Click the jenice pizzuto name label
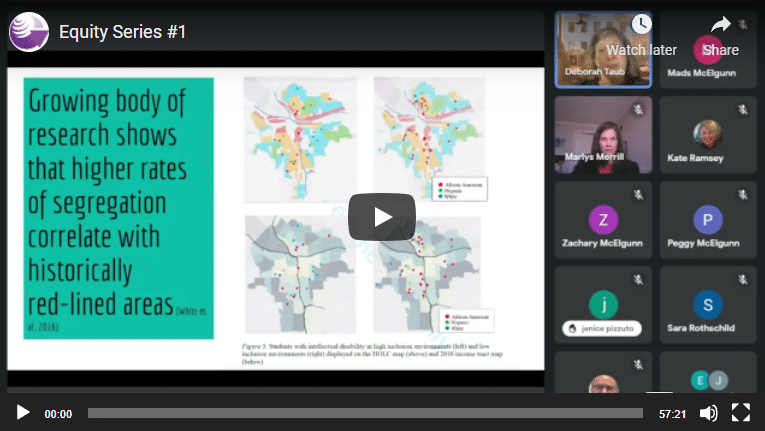This screenshot has width=765, height=431. pyautogui.click(x=602, y=328)
